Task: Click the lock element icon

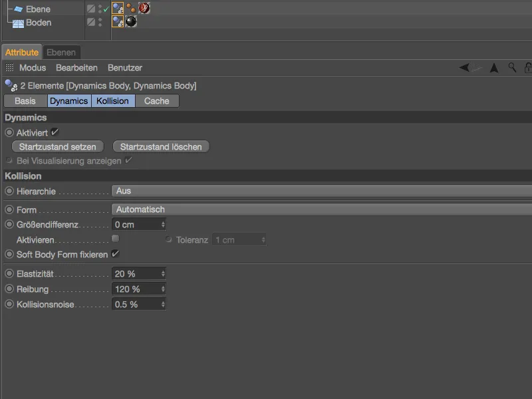Action: (528, 68)
